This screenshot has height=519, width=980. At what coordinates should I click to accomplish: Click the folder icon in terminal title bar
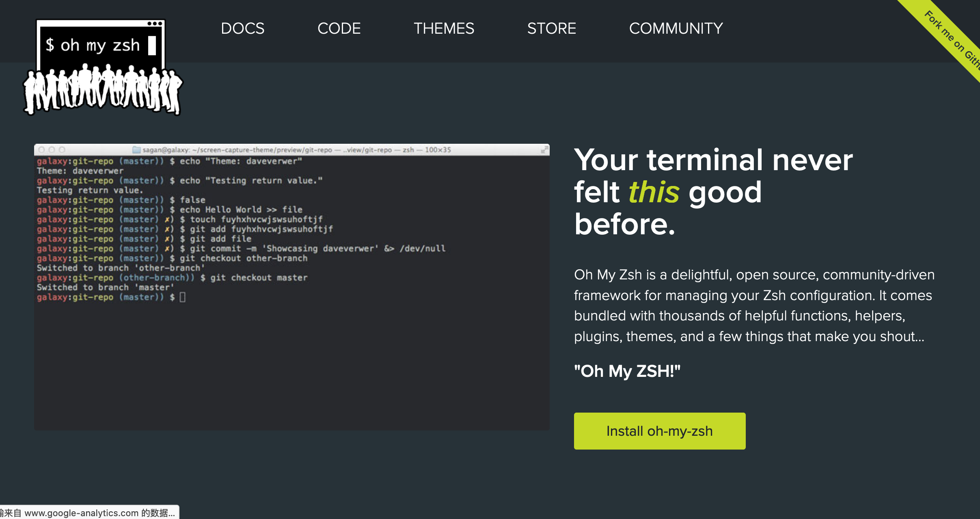click(136, 150)
